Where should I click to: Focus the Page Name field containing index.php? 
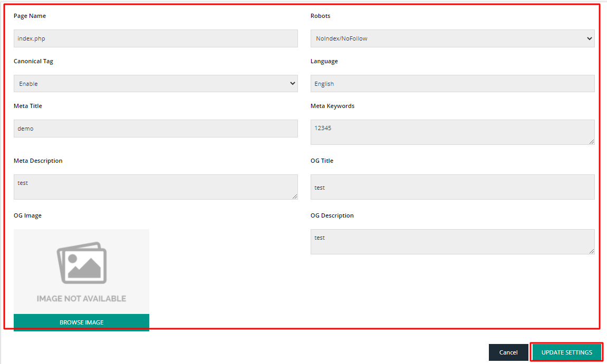pos(156,38)
